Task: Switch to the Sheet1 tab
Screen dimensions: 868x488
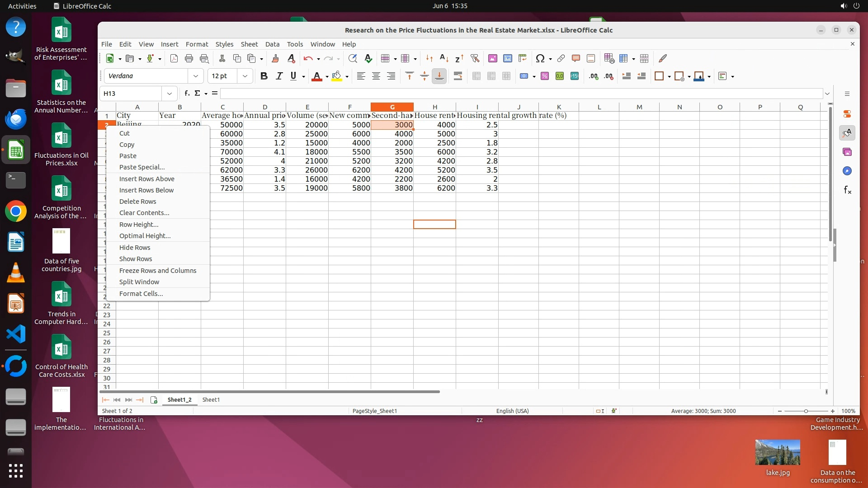Action: (211, 399)
